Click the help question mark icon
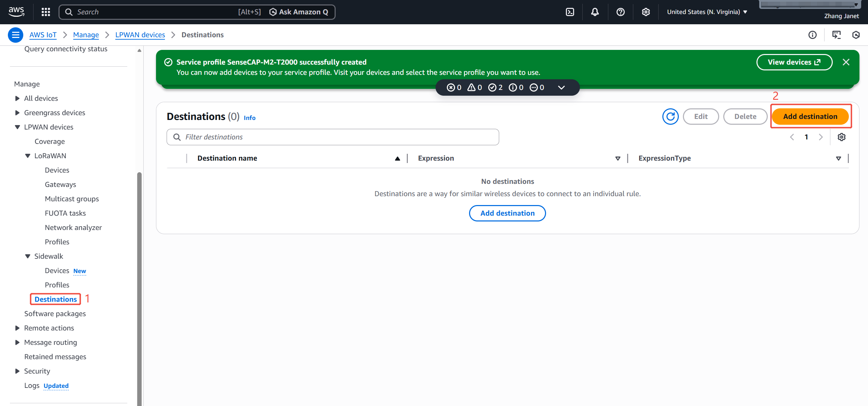868x406 pixels. coord(620,12)
